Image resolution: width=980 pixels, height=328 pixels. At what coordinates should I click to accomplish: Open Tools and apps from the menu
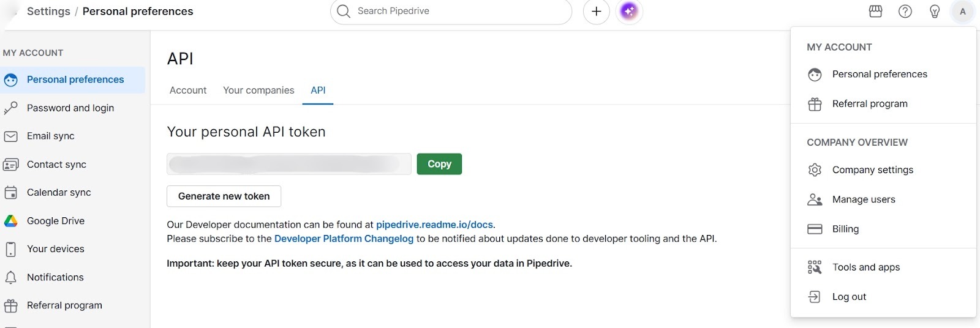coord(865,267)
